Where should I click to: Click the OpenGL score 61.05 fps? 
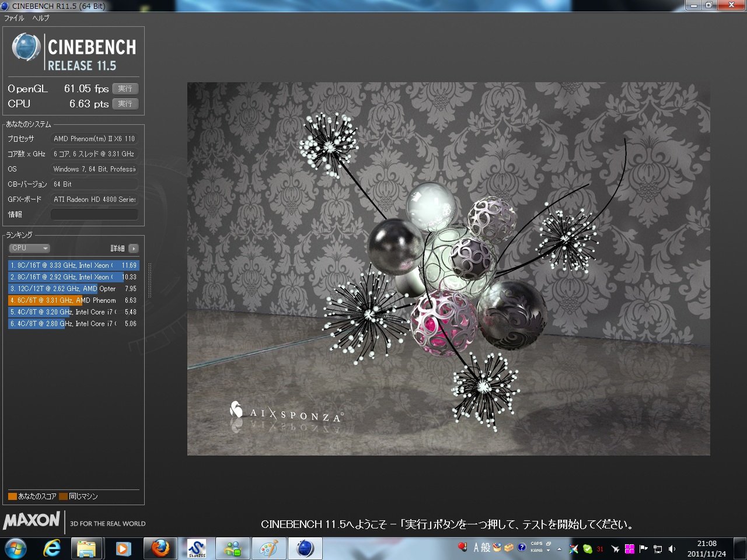86,89
